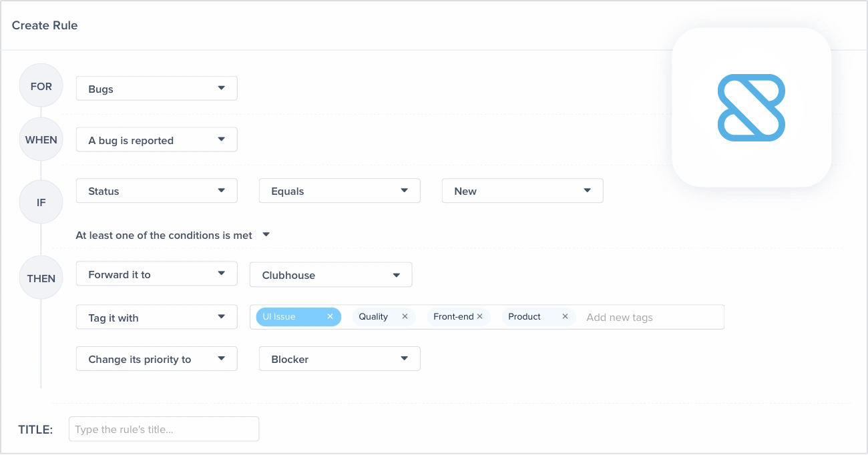Expand "At least one of the conditions is met"
Screen dimensions: 868x455
point(266,235)
